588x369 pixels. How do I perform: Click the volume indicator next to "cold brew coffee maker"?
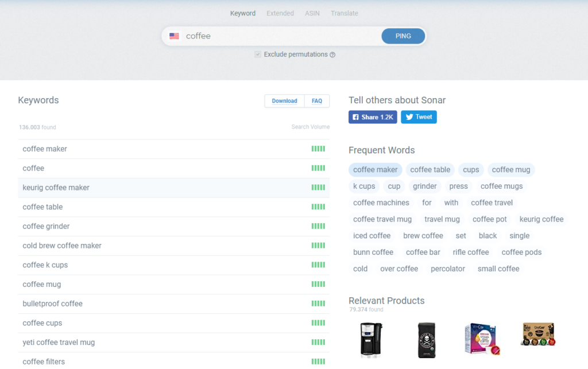pos(319,245)
